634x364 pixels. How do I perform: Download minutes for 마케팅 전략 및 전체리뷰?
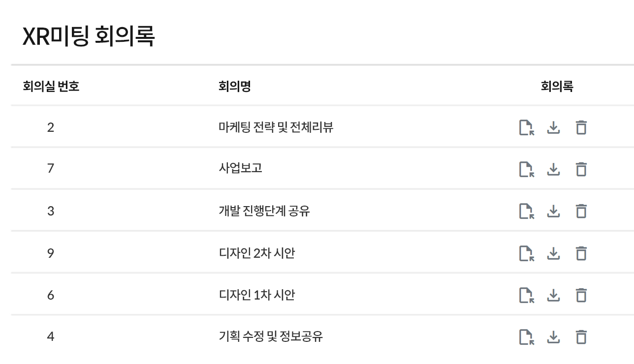coord(554,127)
